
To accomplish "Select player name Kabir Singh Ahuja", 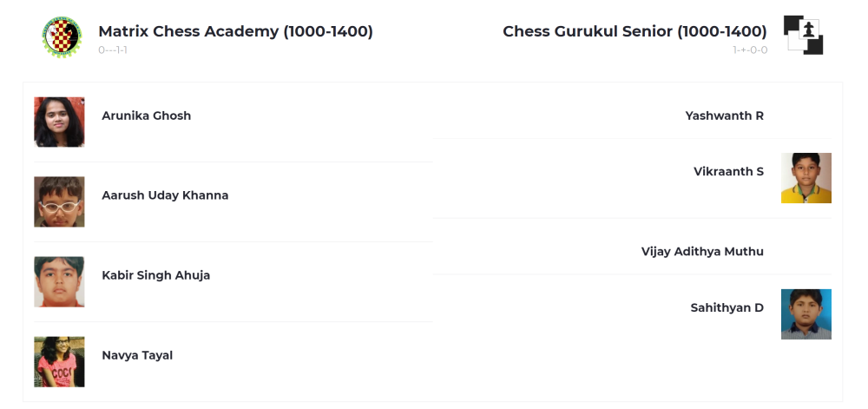I will coord(155,275).
